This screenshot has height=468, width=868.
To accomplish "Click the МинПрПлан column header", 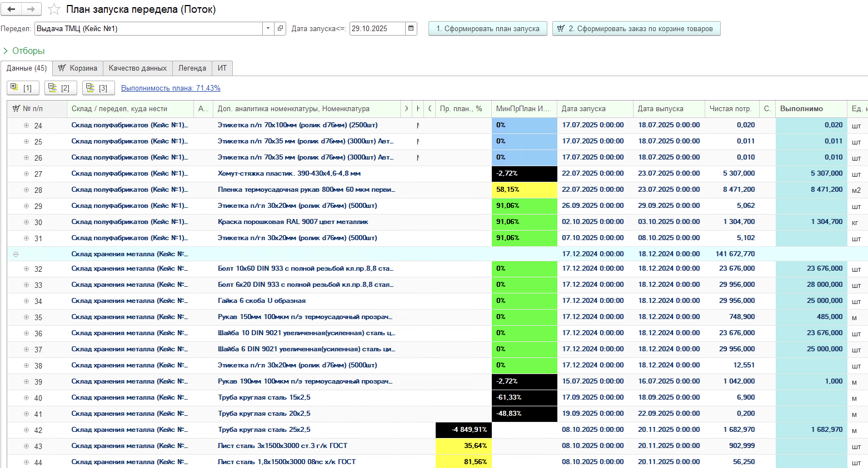I will (x=524, y=109).
